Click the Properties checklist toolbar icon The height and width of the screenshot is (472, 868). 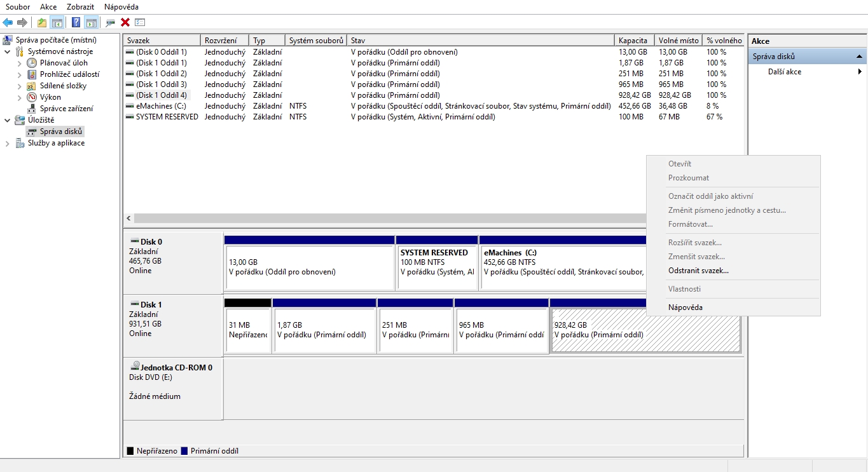click(x=140, y=22)
